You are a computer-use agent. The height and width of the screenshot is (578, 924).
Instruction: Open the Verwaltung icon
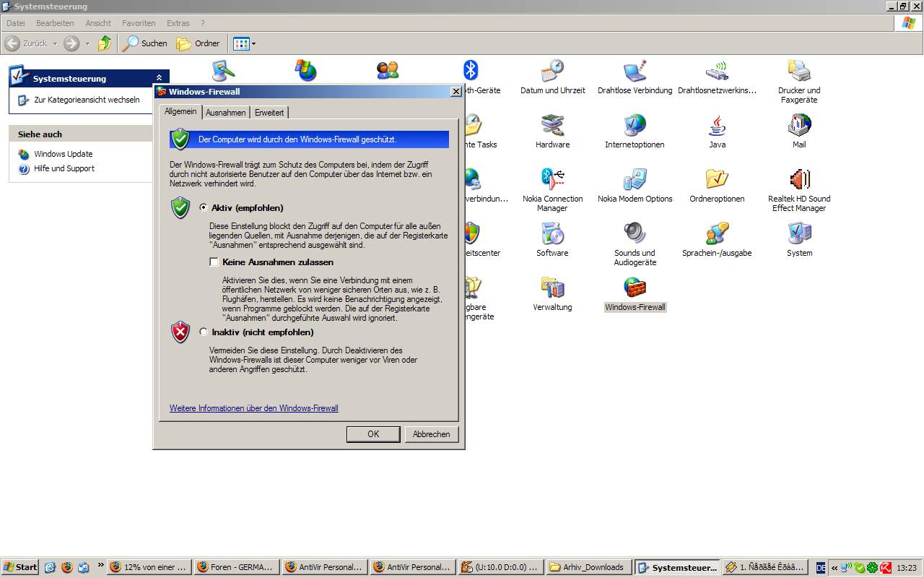552,294
